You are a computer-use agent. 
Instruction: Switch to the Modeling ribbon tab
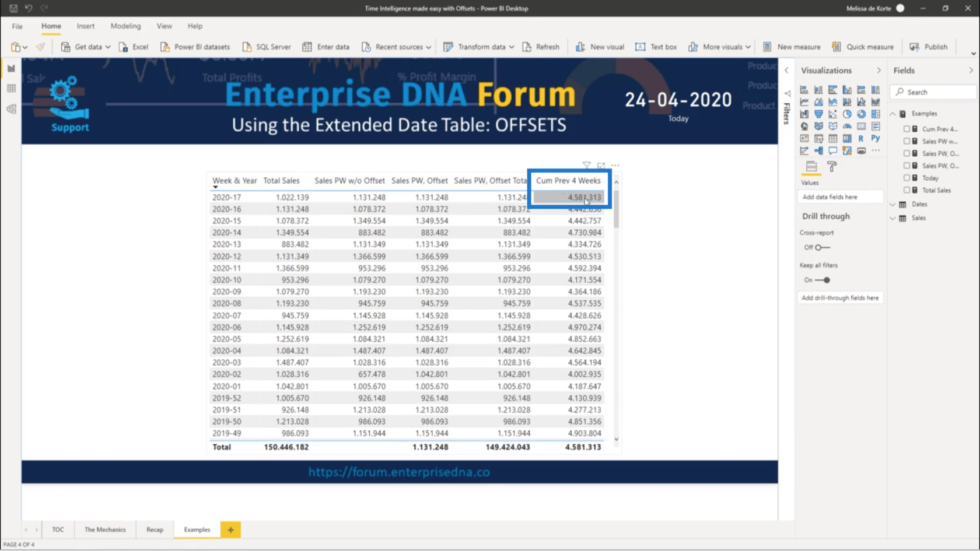pyautogui.click(x=125, y=26)
